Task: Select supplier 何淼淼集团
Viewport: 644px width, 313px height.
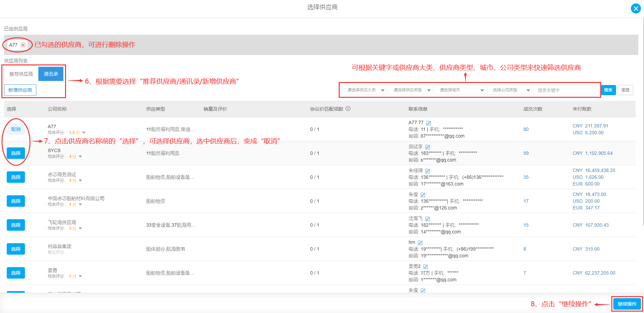Action: pyautogui.click(x=16, y=249)
